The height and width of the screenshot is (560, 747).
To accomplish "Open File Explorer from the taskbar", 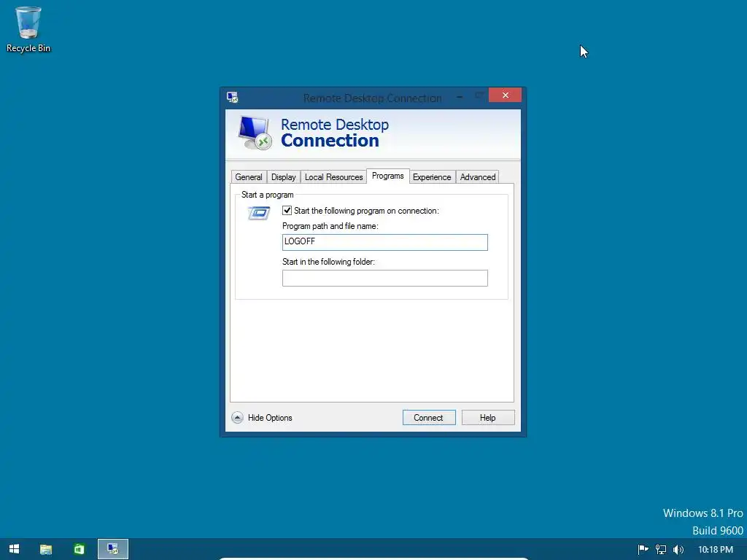I will 46,549.
